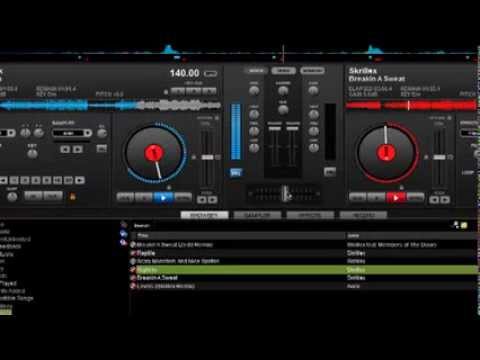Sort the list by Artist column header
Screen dimensions: 480x360
coord(412,236)
